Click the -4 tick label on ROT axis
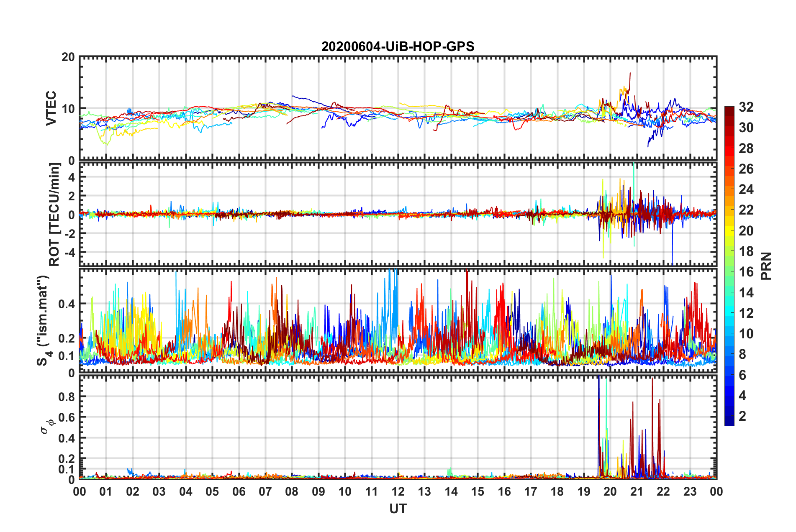 [x=68, y=252]
